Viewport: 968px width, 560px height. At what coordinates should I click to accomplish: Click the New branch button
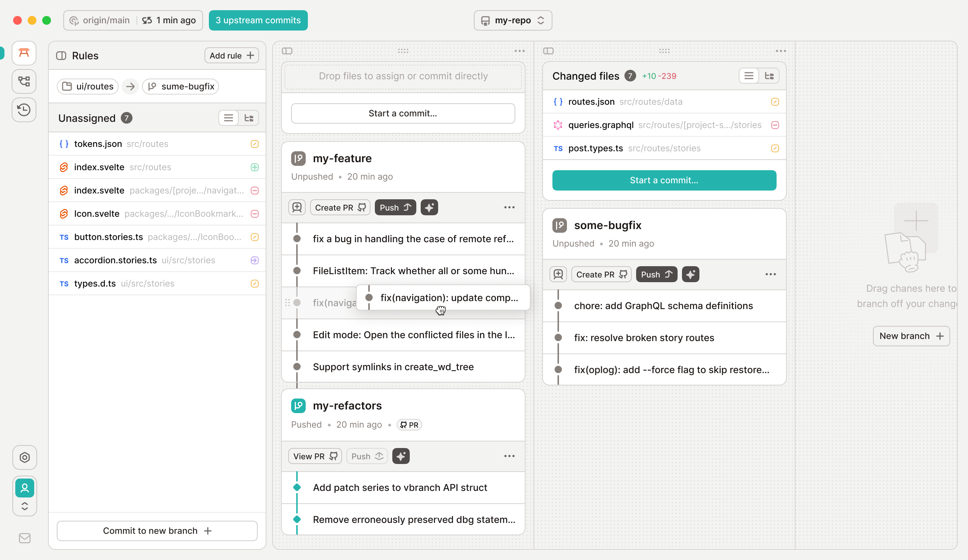pos(911,336)
